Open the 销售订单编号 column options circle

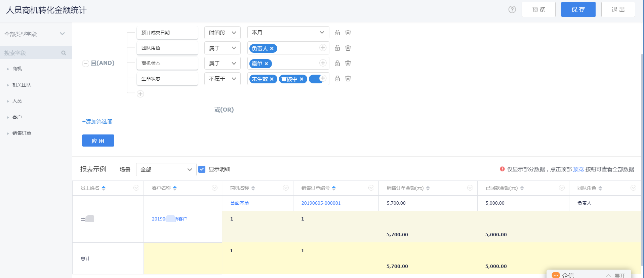click(371, 188)
